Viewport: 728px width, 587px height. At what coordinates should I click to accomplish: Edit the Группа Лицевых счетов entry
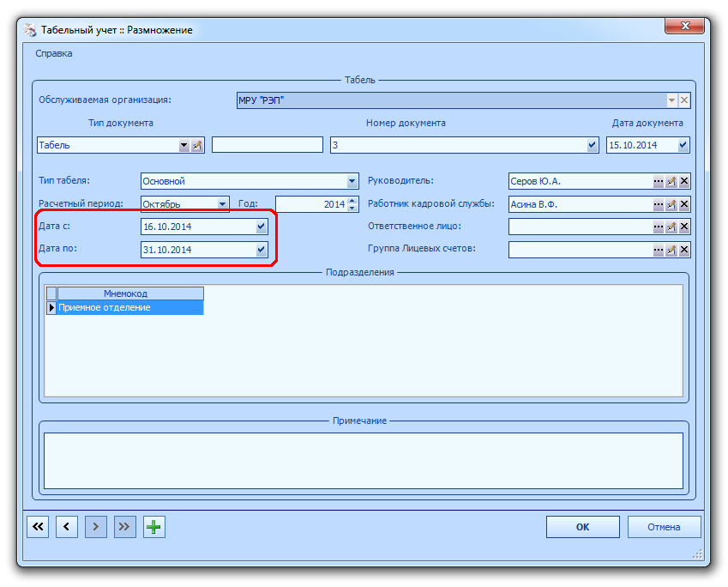(x=671, y=250)
